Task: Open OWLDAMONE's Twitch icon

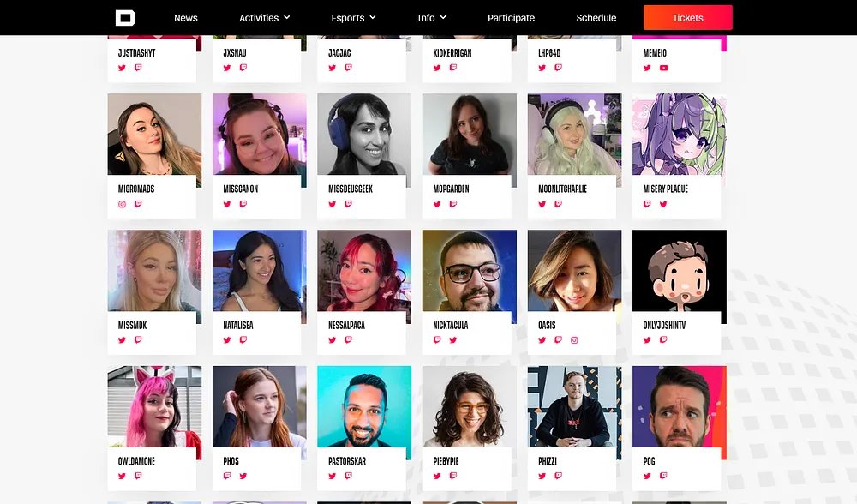Action: (x=138, y=476)
